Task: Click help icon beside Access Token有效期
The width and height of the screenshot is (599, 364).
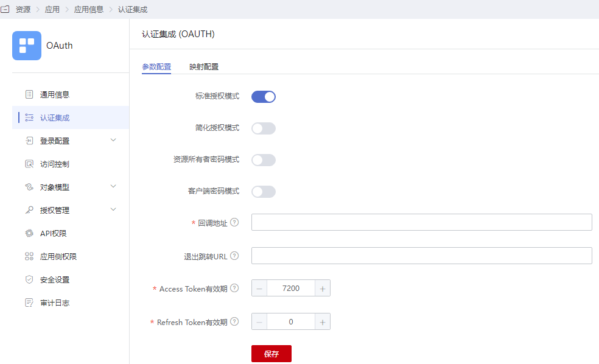Action: (234, 288)
